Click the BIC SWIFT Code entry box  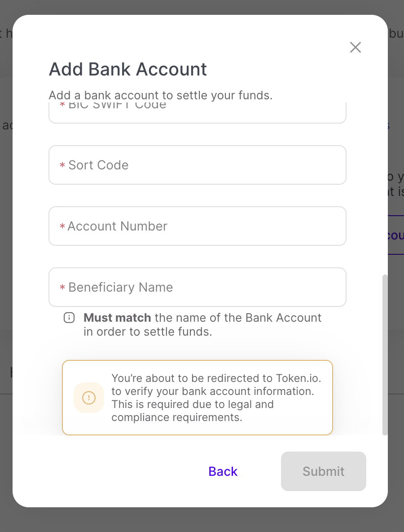point(198,110)
